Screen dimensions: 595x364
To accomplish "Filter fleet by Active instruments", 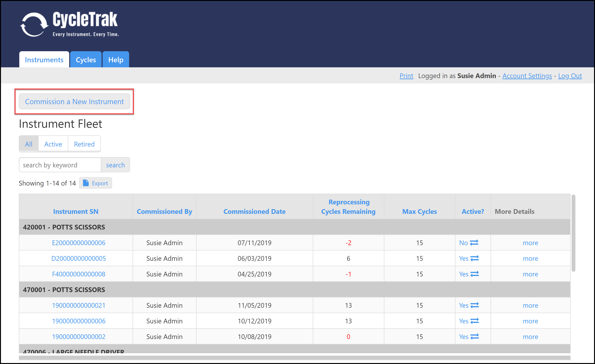I will [53, 144].
